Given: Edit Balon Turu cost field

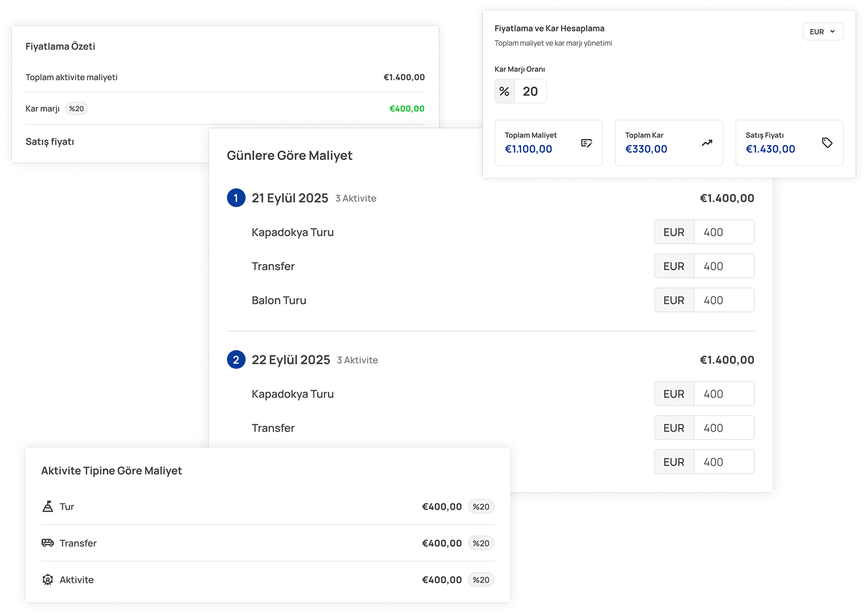Looking at the screenshot, I should click(723, 300).
